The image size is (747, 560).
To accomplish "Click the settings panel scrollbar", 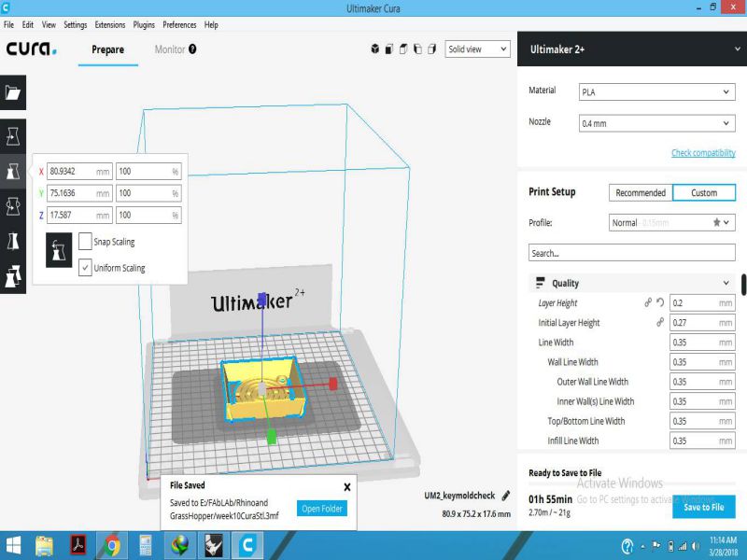I will tap(743, 285).
